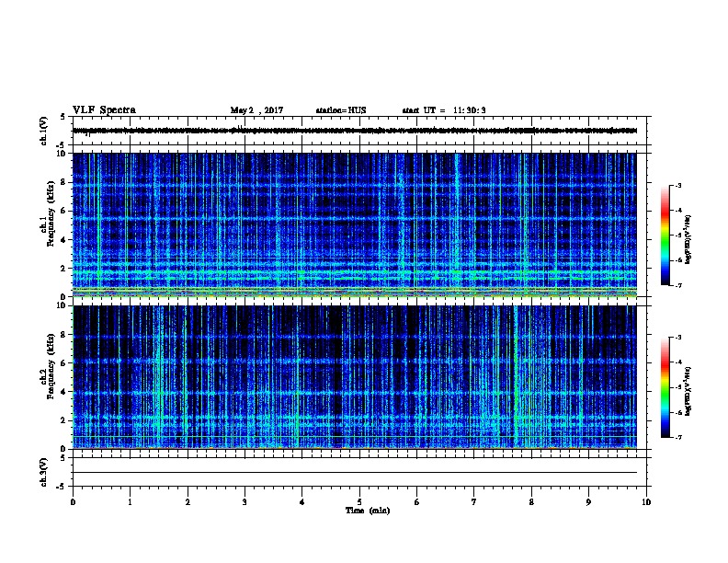
Task: Click the "ch.1 Frequency (kHz)" axis label
Action: (47, 214)
